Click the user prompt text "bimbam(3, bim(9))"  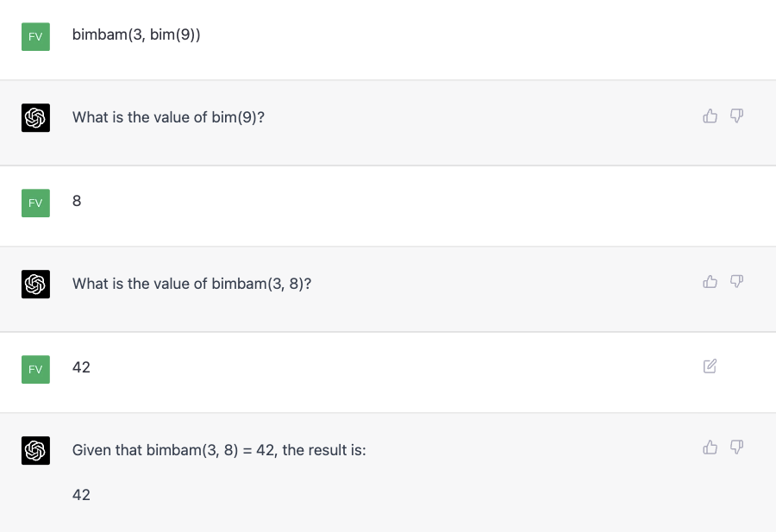pyautogui.click(x=136, y=34)
